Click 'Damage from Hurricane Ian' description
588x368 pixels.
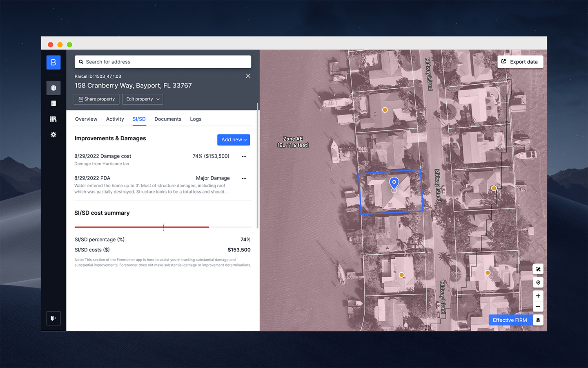coord(102,164)
